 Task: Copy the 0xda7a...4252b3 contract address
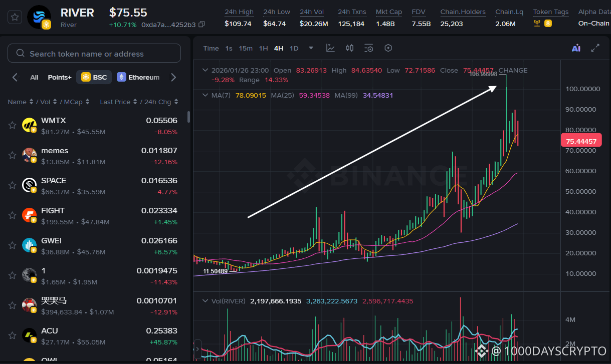(201, 24)
